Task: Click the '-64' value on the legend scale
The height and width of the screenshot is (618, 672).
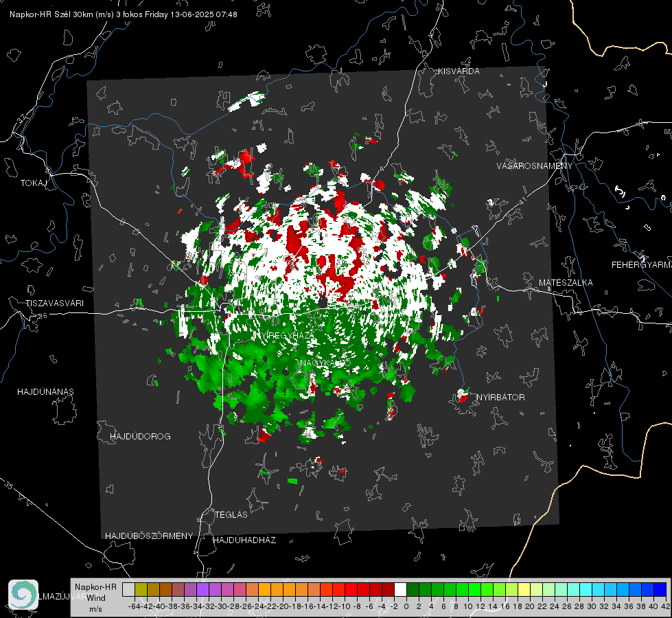Action: (x=135, y=606)
